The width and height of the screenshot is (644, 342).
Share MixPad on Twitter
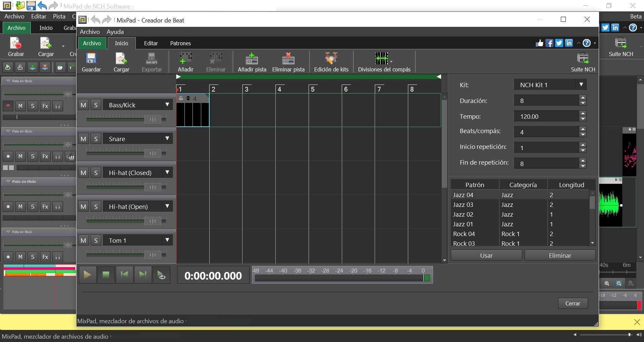[559, 43]
